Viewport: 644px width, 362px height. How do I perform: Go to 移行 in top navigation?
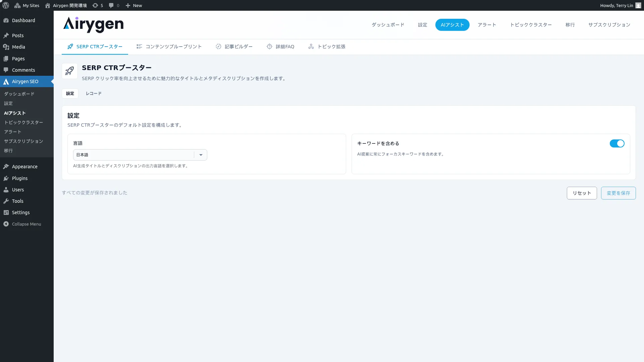[570, 25]
